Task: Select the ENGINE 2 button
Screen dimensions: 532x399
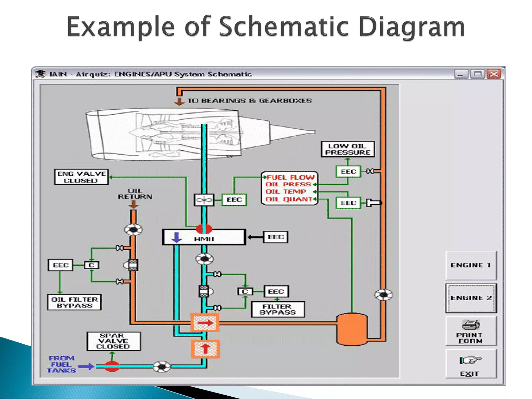Action: (x=471, y=298)
